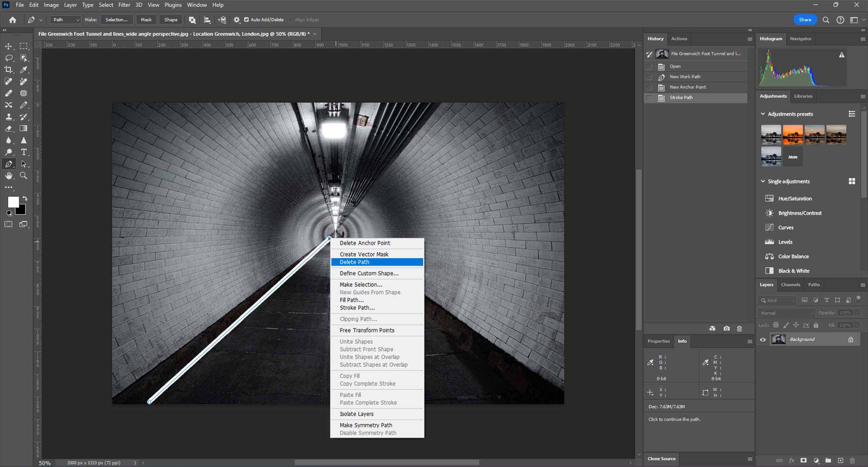Toggle Auto Add/Delete checkbox
The width and height of the screenshot is (868, 467).
point(247,20)
